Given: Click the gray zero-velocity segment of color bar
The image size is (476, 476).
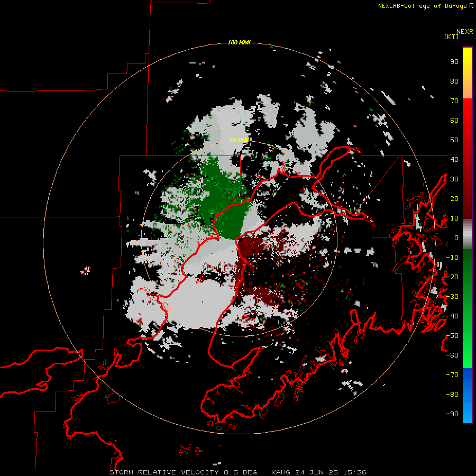Looking at the screenshot, I should pyautogui.click(x=467, y=234).
